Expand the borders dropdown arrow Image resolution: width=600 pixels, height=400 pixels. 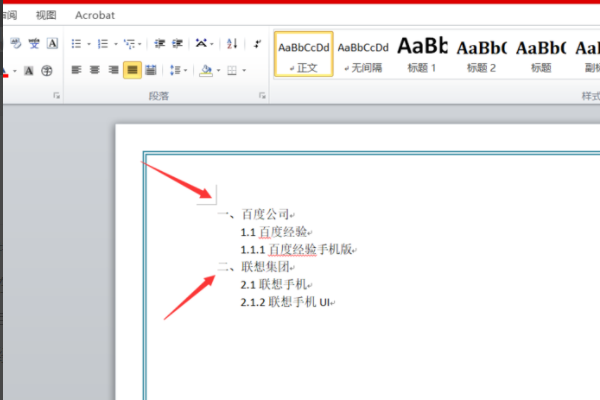click(x=244, y=70)
